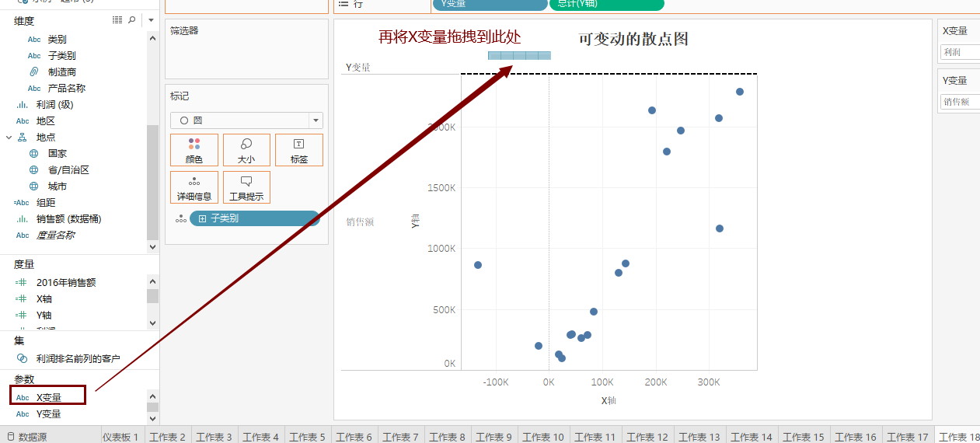Click the Abc icon beside 组距

(x=22, y=202)
